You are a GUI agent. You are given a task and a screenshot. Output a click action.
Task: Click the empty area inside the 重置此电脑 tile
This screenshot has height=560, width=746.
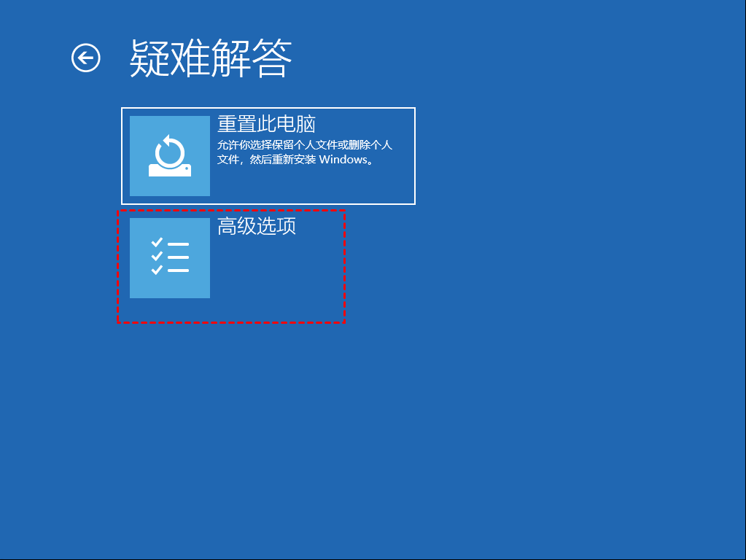(311, 185)
